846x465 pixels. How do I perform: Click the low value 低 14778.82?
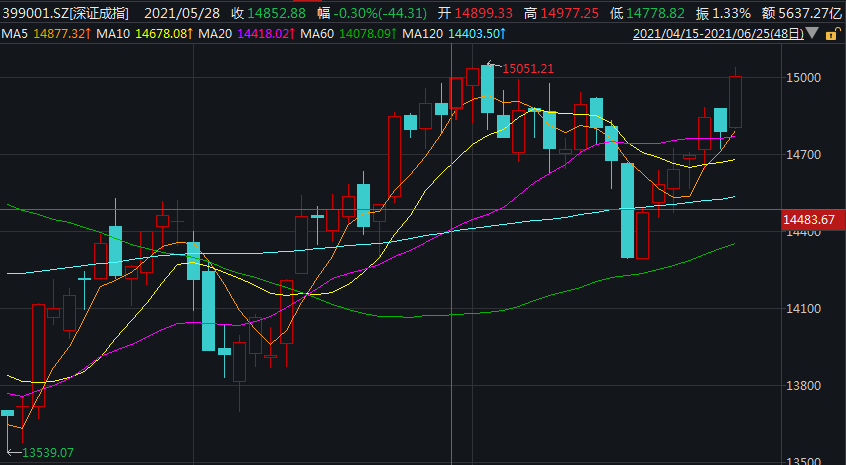pos(647,13)
